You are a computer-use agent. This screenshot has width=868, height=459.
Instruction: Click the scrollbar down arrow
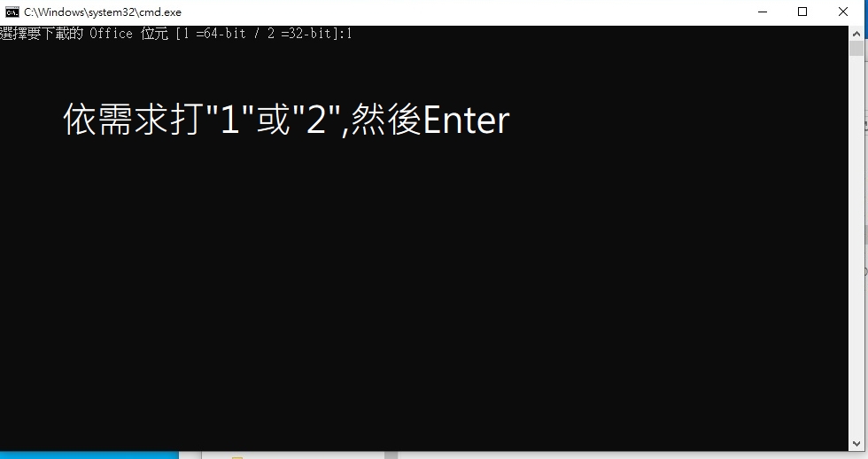point(856,444)
